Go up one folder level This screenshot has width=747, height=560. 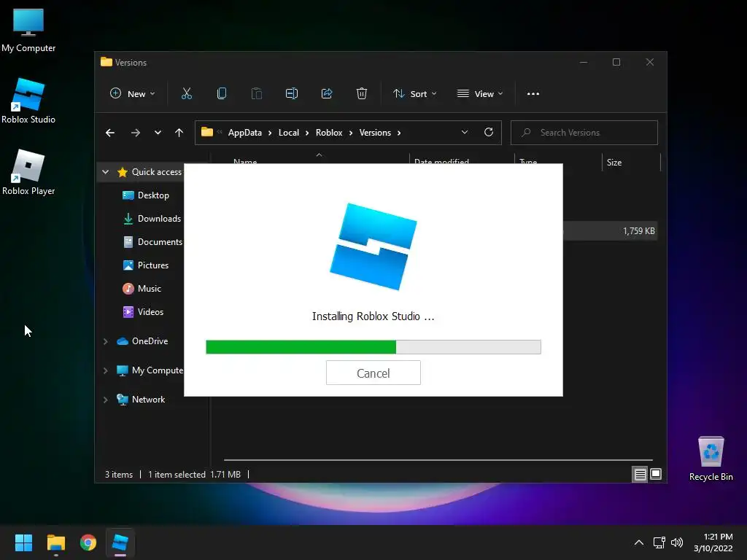click(179, 133)
